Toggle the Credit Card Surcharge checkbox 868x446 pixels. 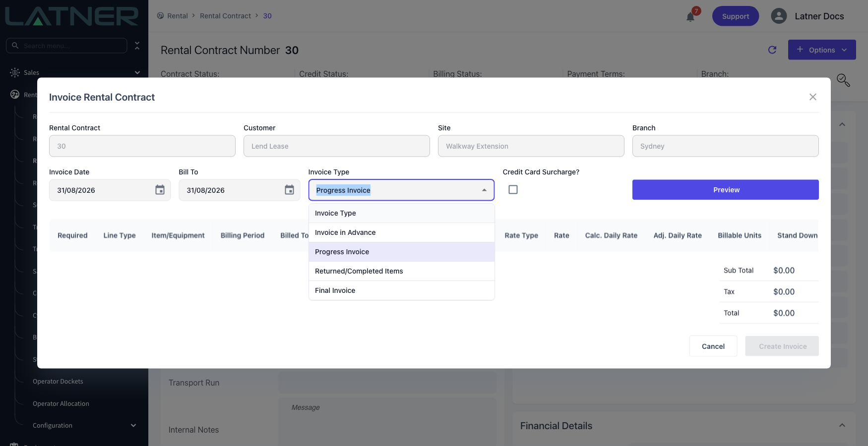[513, 189]
